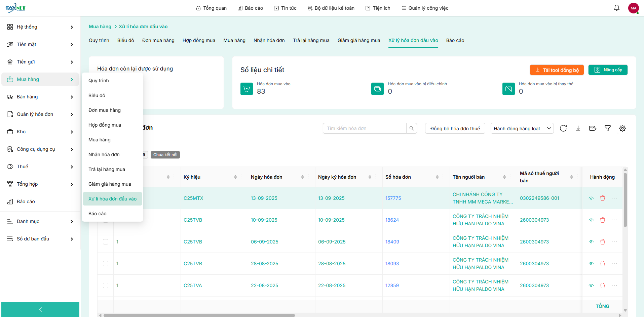The width and height of the screenshot is (644, 317).
Task: Open more actions for invoice 157775
Action: click(614, 198)
